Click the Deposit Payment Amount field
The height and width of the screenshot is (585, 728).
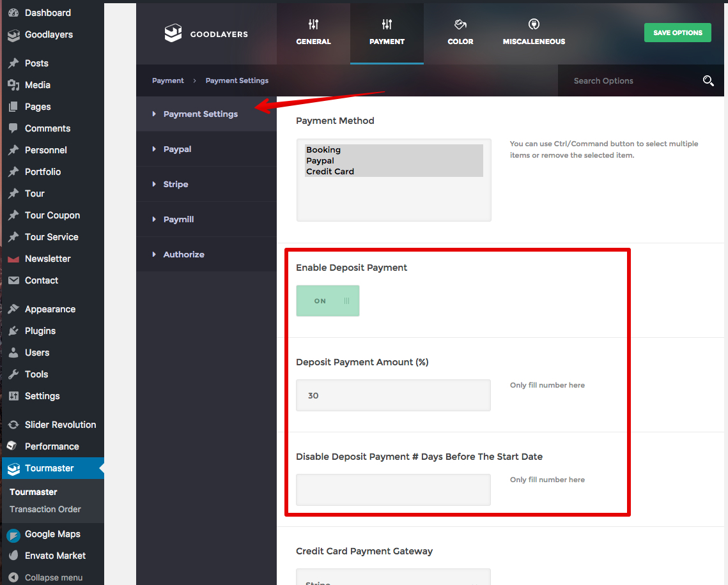pos(393,395)
